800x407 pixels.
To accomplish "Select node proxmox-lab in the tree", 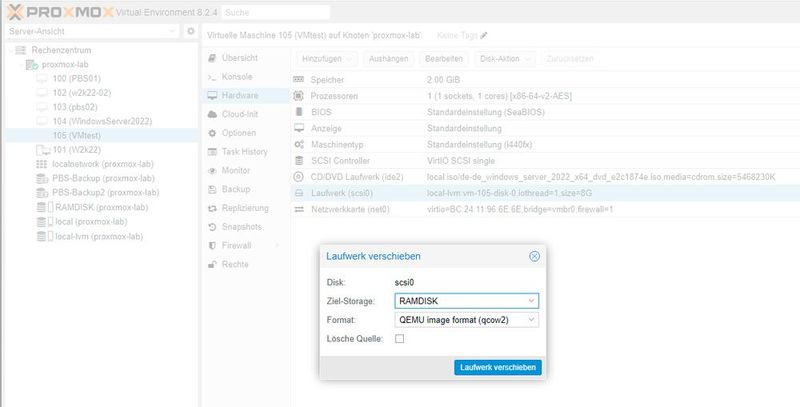I will click(x=65, y=64).
